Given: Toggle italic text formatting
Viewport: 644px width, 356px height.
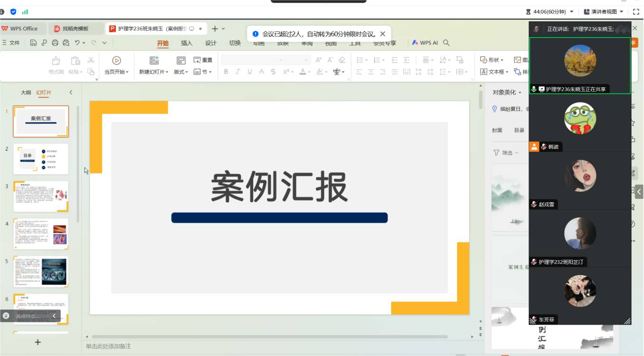Looking at the screenshot, I should [x=237, y=72].
